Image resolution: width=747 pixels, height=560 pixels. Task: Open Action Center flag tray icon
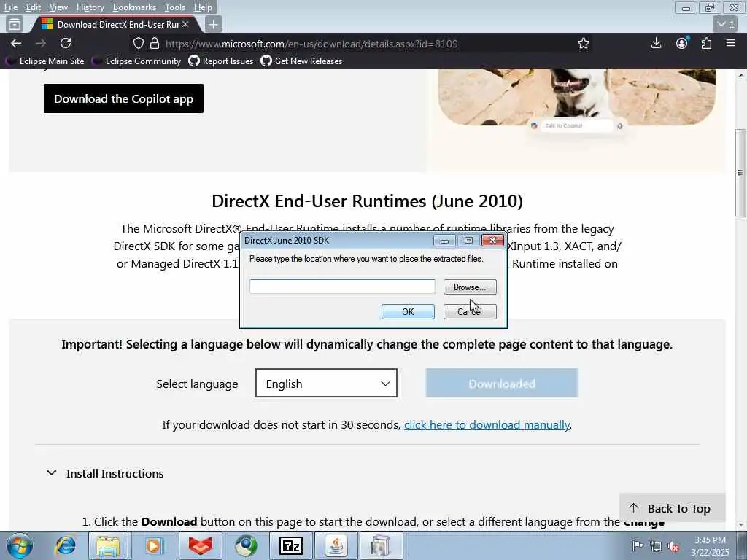637,545
